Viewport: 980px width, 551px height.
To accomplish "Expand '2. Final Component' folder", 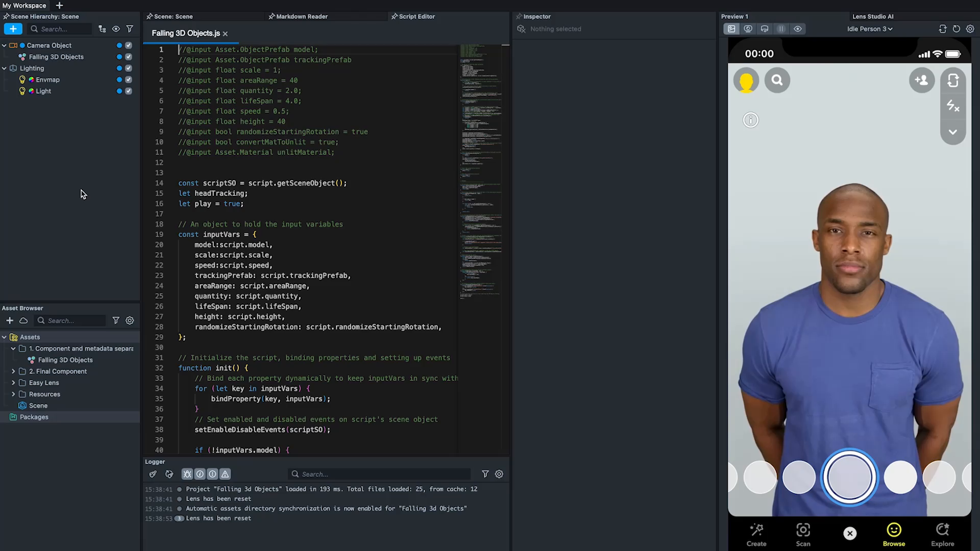I will coord(13,372).
